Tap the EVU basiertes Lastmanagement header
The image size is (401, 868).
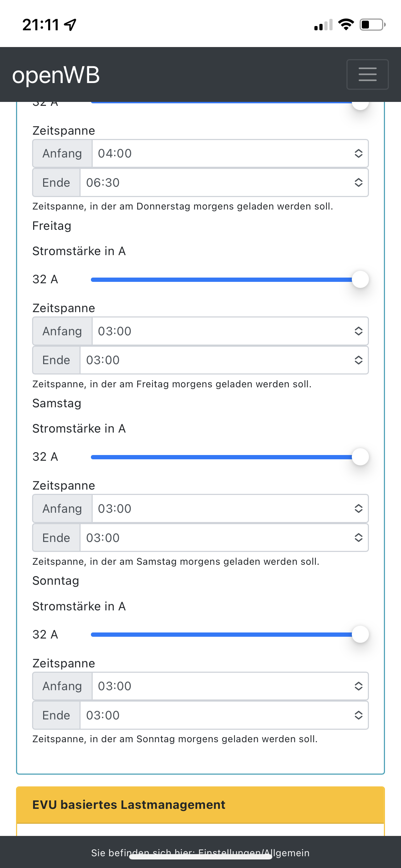tap(200, 805)
